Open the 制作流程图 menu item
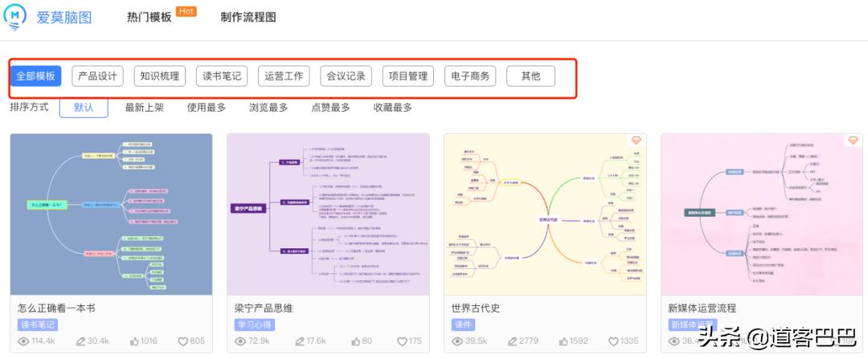 pyautogui.click(x=248, y=17)
